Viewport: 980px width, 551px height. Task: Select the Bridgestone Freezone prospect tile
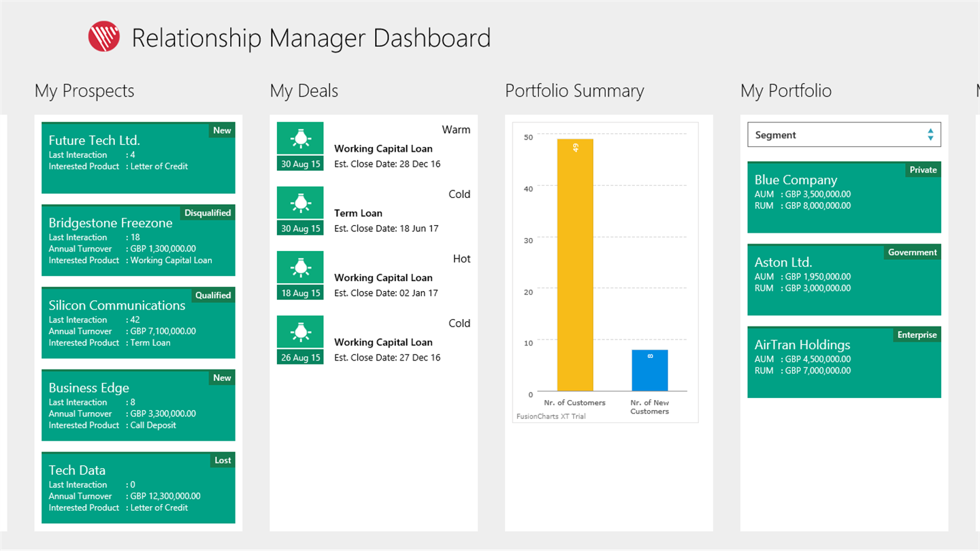pos(138,240)
